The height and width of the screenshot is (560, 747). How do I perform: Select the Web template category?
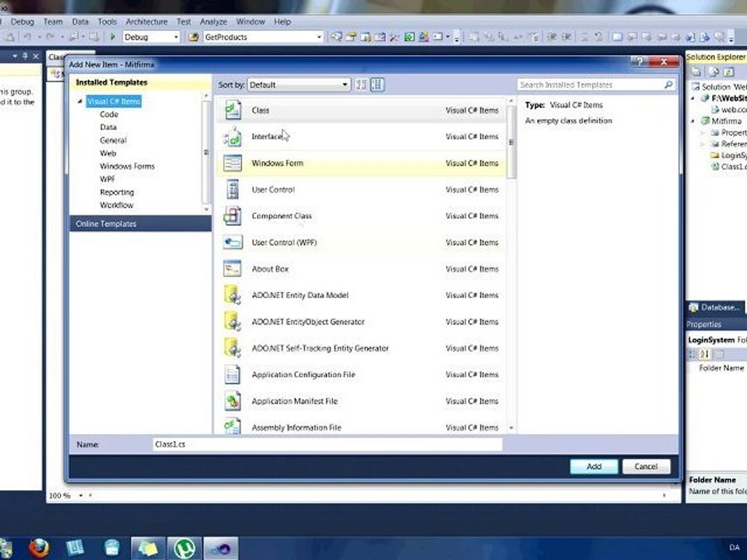107,153
